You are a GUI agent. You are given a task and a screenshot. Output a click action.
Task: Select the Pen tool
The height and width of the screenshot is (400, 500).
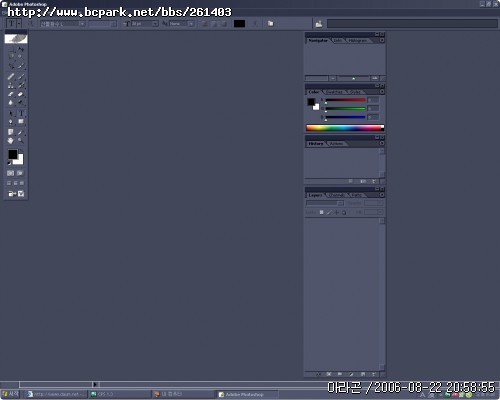coord(11,122)
